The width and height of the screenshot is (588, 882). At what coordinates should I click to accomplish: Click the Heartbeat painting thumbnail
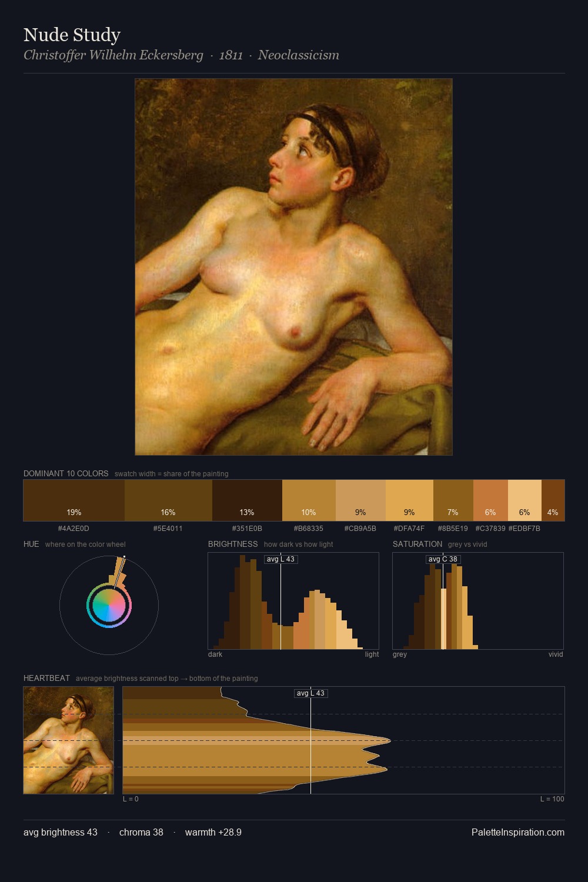pos(68,740)
